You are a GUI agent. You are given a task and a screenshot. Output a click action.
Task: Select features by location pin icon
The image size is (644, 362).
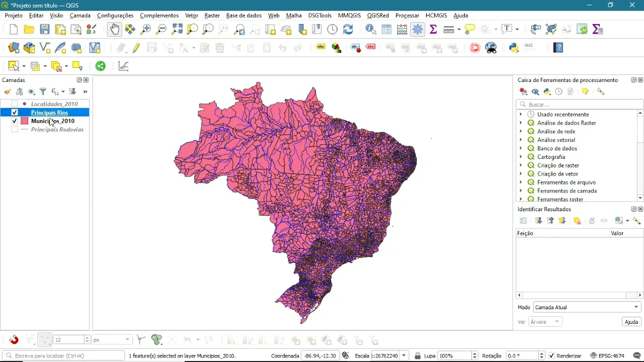(x=77, y=66)
